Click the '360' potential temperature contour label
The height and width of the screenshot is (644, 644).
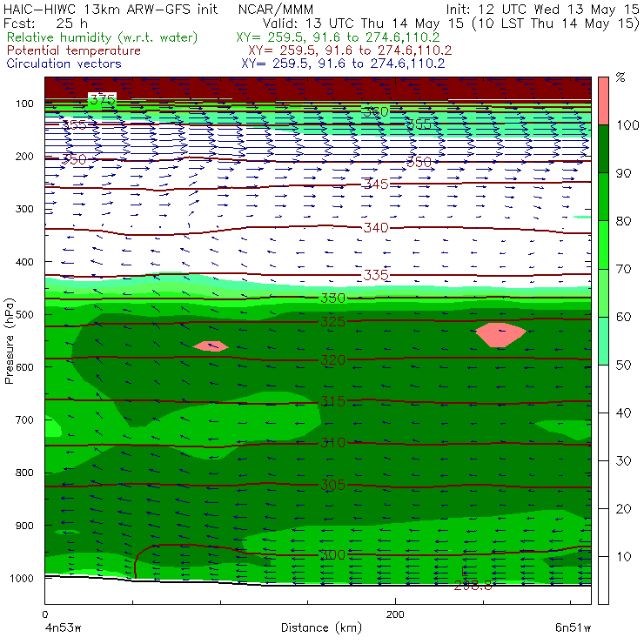point(376,111)
